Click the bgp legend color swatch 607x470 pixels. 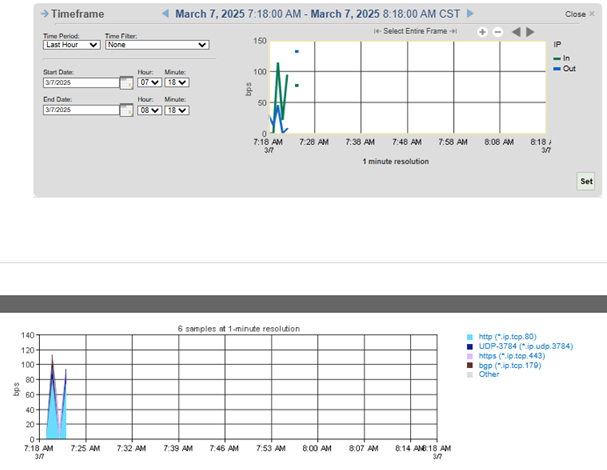[471, 365]
